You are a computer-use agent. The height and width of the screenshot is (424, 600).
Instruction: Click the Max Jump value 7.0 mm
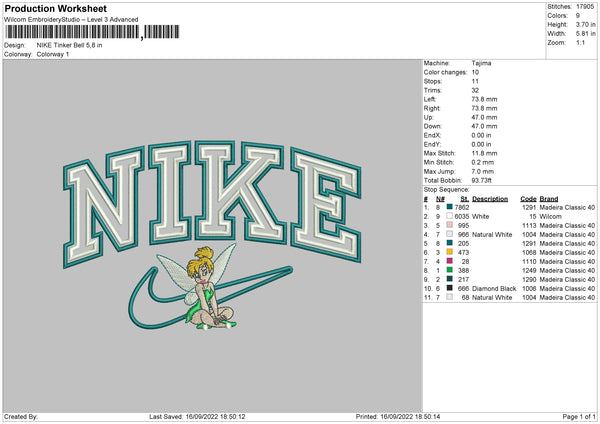click(x=483, y=171)
